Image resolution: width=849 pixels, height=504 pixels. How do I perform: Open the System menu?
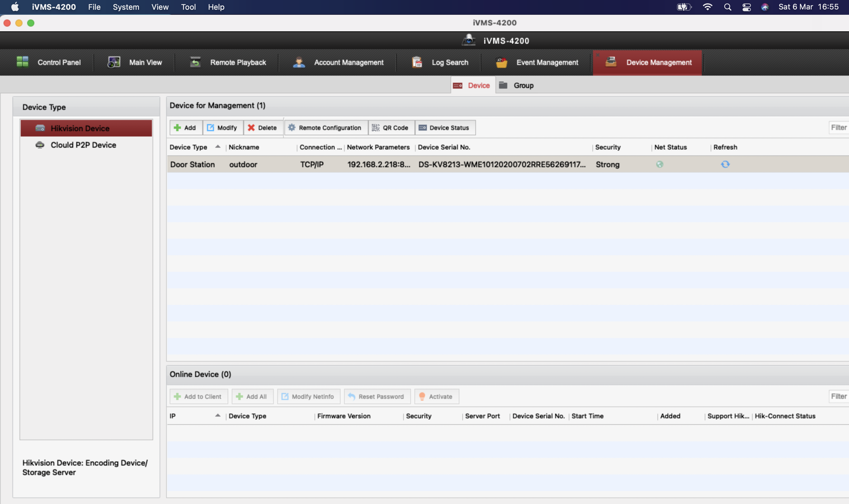coord(126,7)
